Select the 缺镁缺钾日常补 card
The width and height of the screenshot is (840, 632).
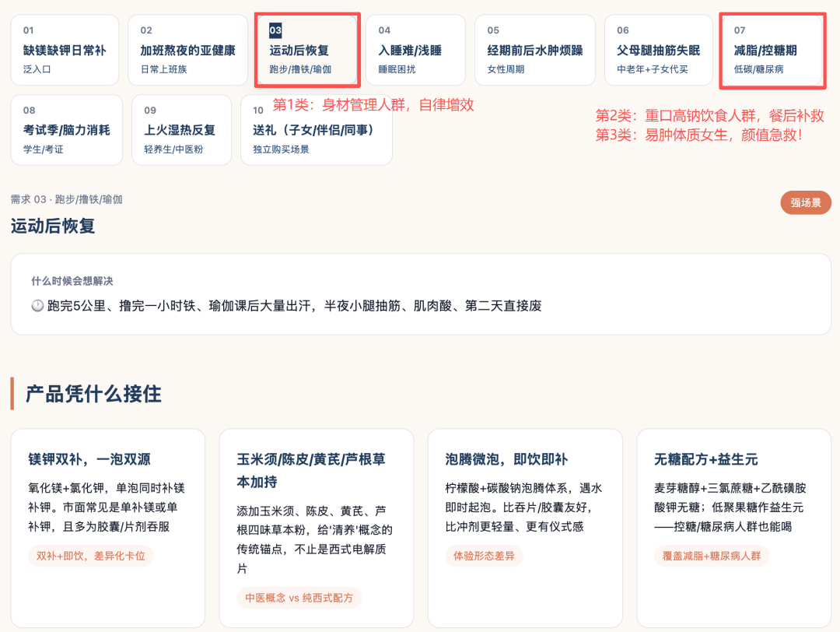click(65, 50)
